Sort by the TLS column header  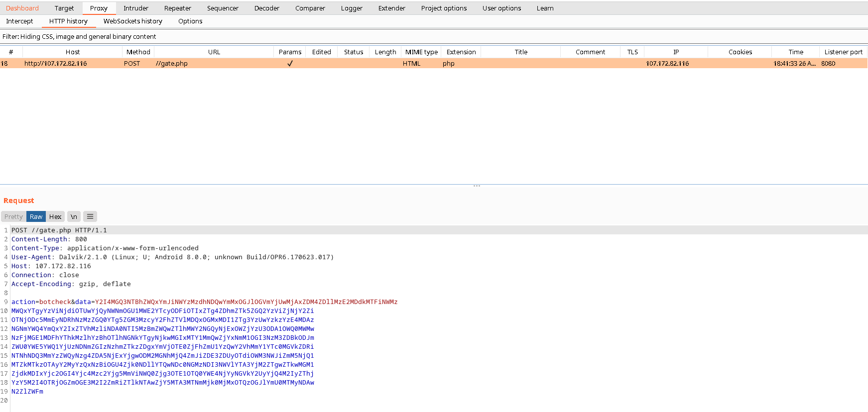point(632,52)
